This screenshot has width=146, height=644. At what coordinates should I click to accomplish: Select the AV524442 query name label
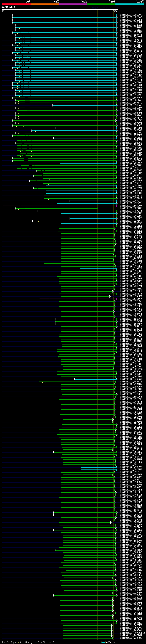click(x=8, y=7)
